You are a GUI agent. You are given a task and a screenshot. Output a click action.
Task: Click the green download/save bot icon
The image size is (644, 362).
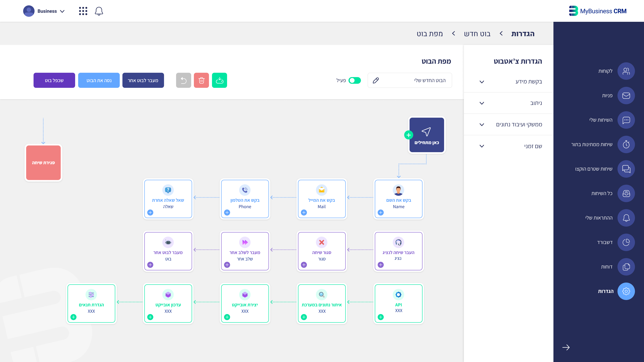pos(219,80)
